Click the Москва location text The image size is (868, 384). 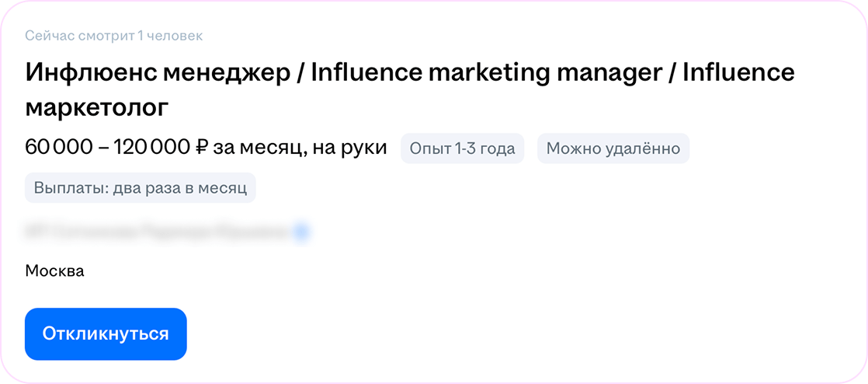pos(54,271)
